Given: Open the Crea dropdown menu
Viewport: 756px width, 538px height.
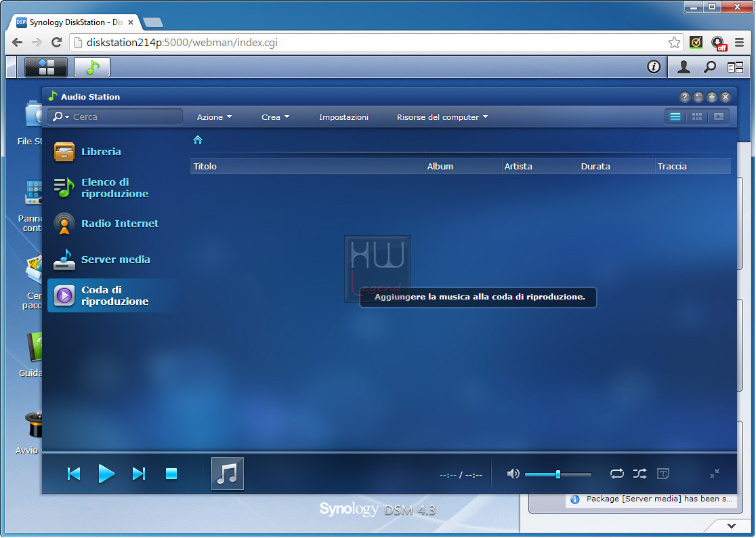Looking at the screenshot, I should pyautogui.click(x=275, y=117).
